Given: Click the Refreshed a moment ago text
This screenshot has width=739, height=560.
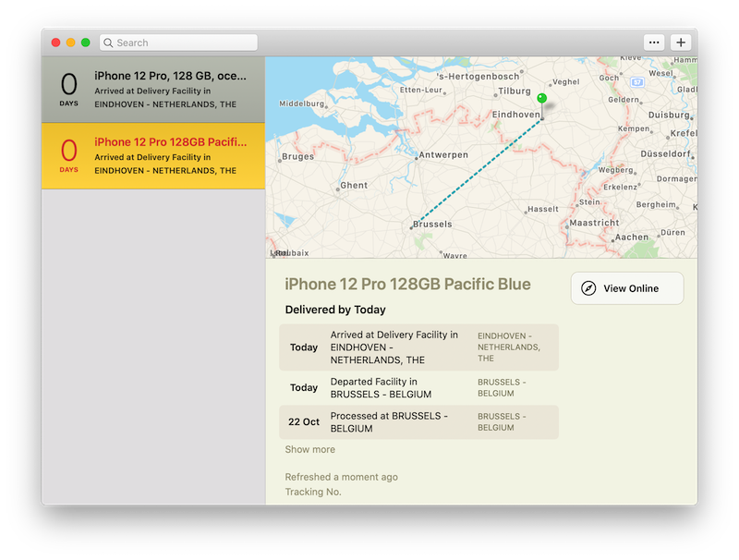Looking at the screenshot, I should click(x=341, y=477).
